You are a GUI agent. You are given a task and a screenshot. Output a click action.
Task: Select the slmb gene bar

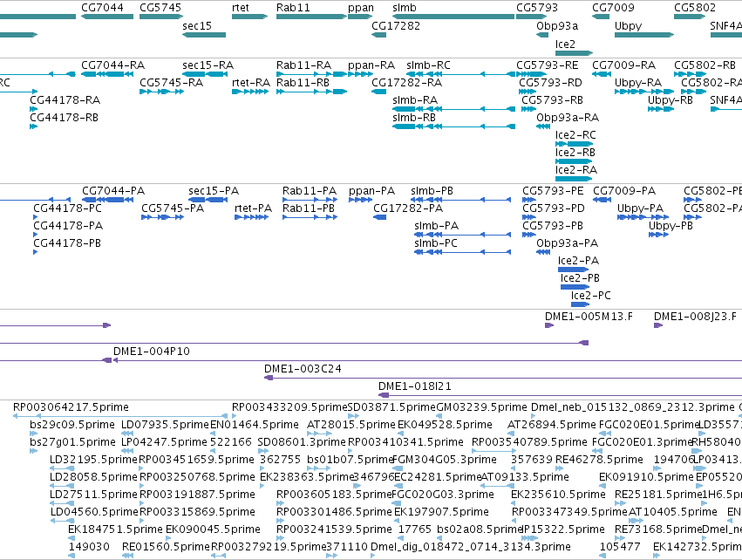[x=453, y=17]
